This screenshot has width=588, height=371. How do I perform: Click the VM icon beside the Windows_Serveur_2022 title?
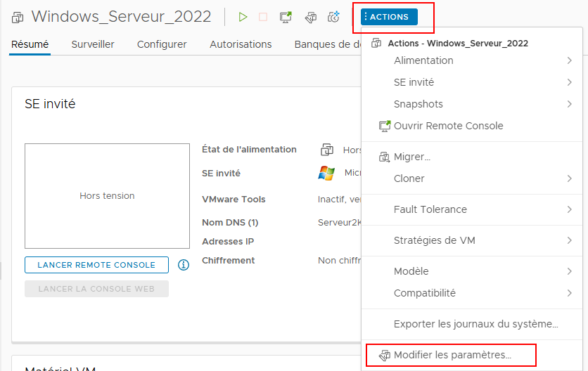coord(18,18)
